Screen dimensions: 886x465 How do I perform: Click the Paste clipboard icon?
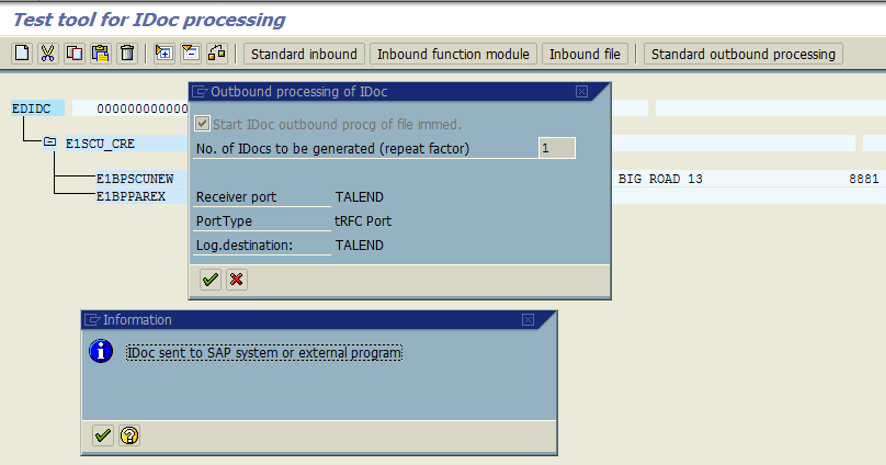pyautogui.click(x=99, y=54)
